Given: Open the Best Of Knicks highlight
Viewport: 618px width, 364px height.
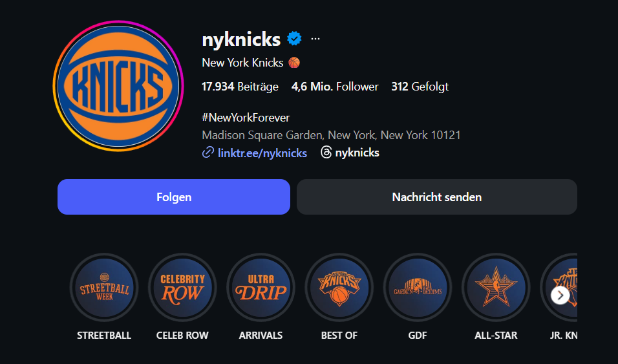Looking at the screenshot, I should tap(339, 287).
